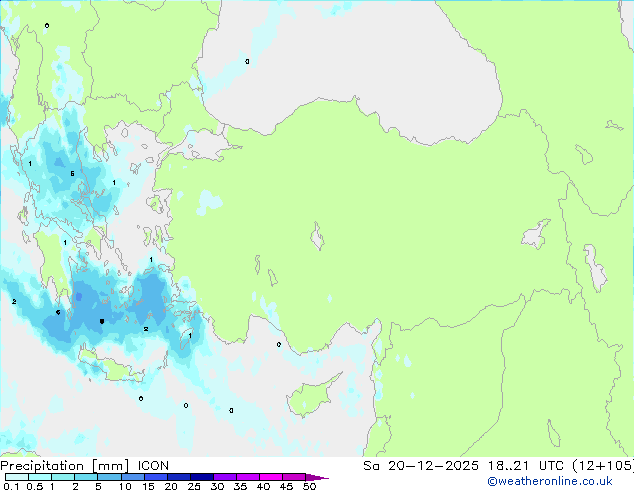Click the legend scale label '50'
Image resolution: width=634 pixels, height=490 pixels.
tap(309, 486)
